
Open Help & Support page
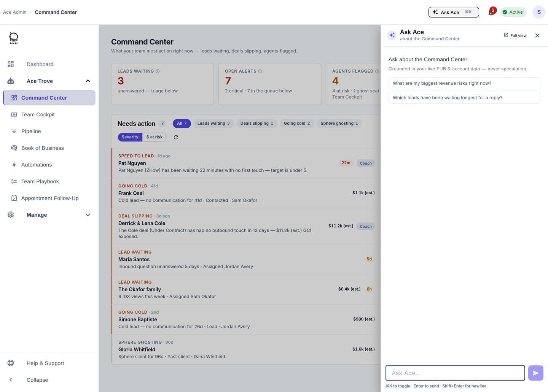click(x=49, y=363)
